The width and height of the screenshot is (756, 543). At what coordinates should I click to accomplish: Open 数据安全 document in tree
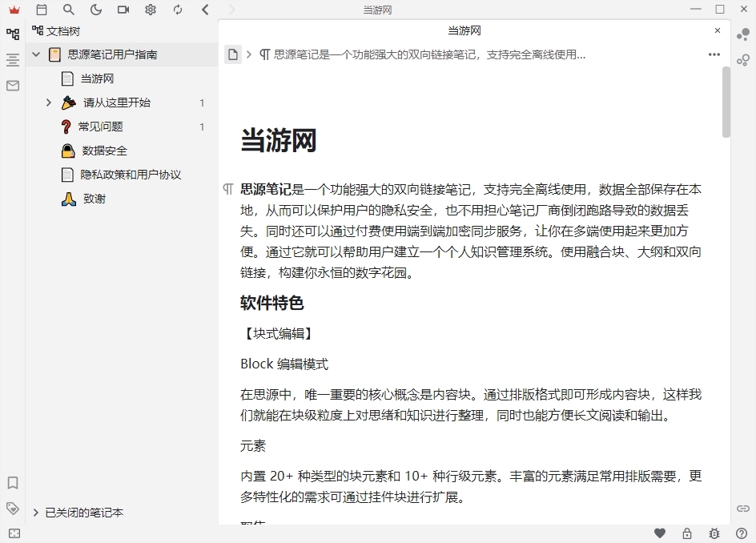click(x=104, y=151)
